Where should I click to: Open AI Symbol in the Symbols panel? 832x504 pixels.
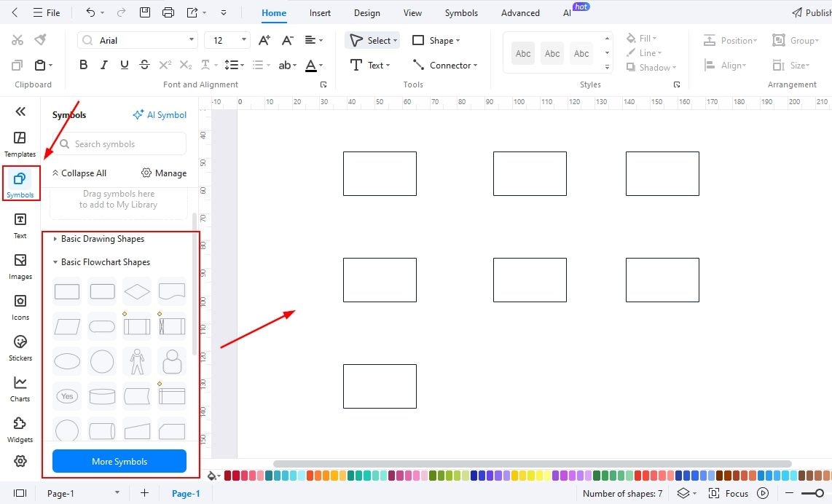pos(160,114)
